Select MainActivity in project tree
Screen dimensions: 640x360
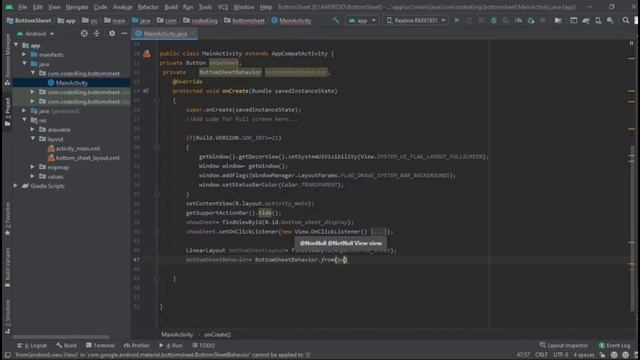coord(71,83)
